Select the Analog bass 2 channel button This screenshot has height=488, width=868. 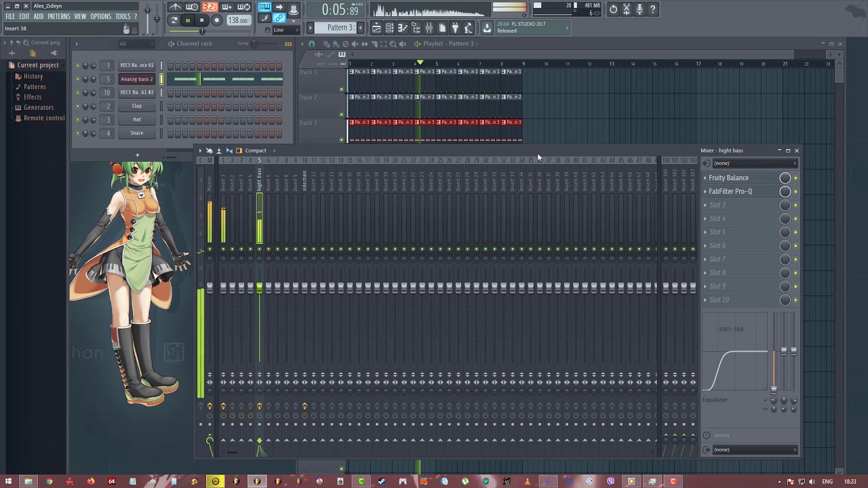(137, 79)
